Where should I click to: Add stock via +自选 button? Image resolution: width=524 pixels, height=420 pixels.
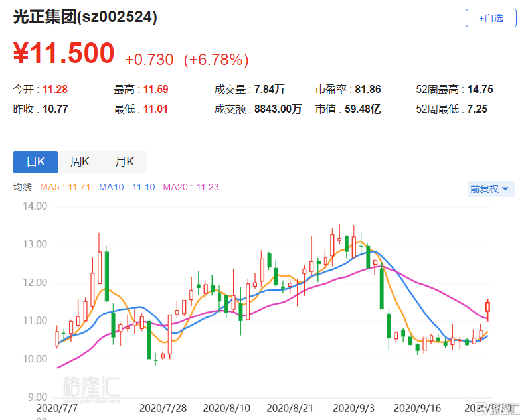click(491, 18)
